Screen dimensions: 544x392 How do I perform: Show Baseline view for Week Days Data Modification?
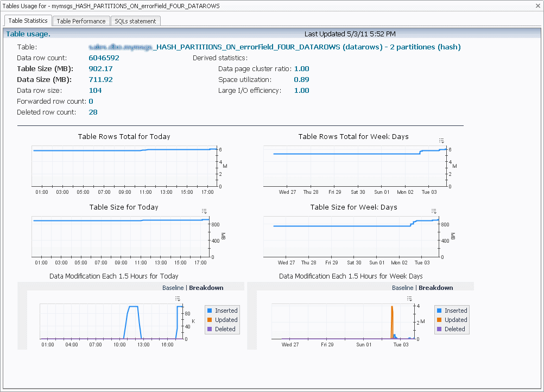[x=402, y=288]
